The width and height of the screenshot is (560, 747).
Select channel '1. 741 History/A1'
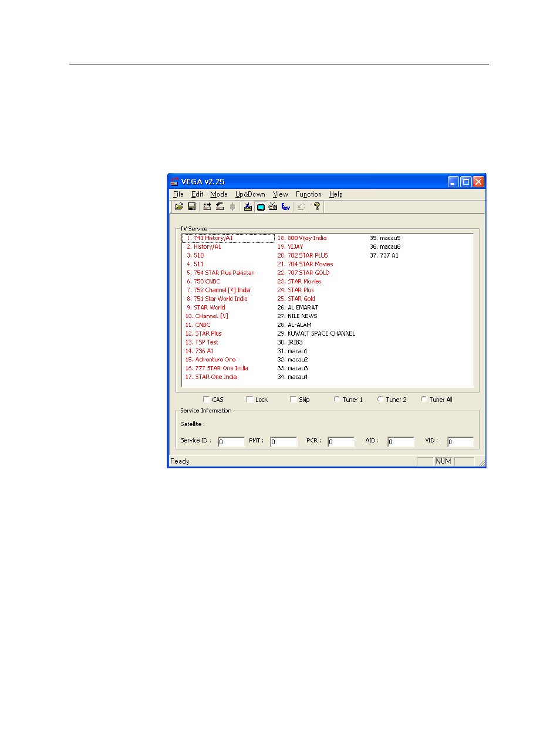tap(228, 238)
